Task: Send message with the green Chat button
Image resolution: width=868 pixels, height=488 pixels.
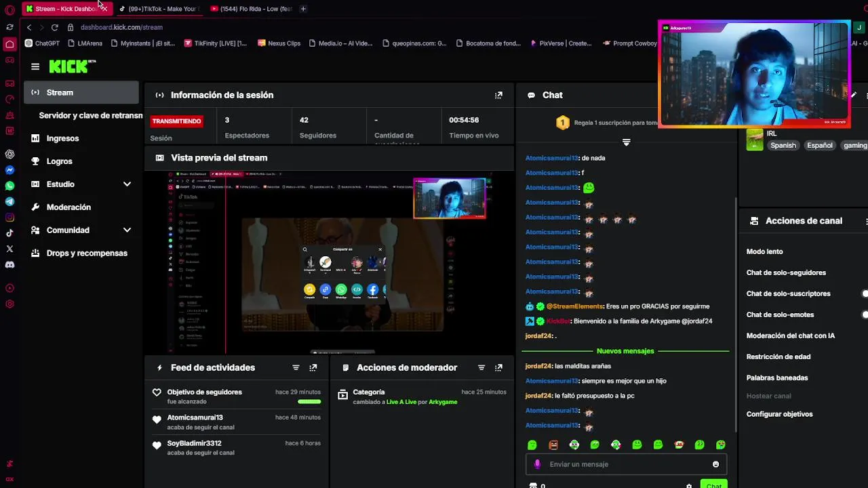Action: [x=713, y=485]
